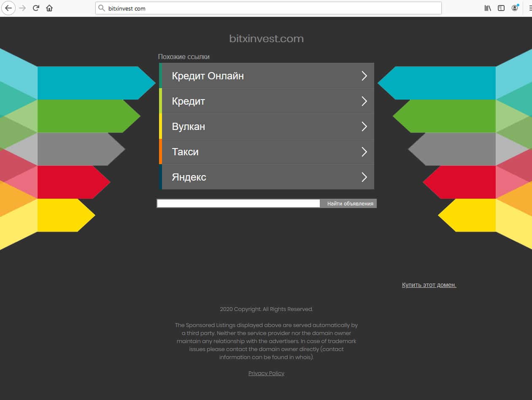Click the magnifier icon in address bar
The height and width of the screenshot is (400, 532).
point(101,8)
